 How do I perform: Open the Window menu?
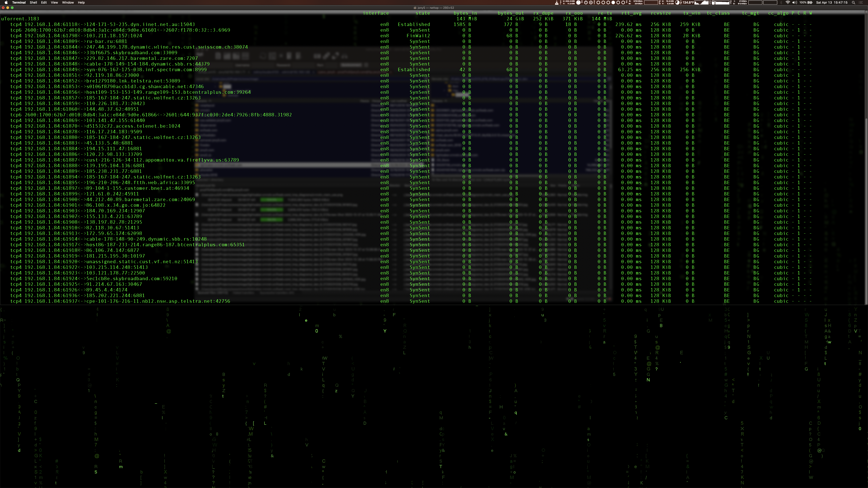point(68,2)
